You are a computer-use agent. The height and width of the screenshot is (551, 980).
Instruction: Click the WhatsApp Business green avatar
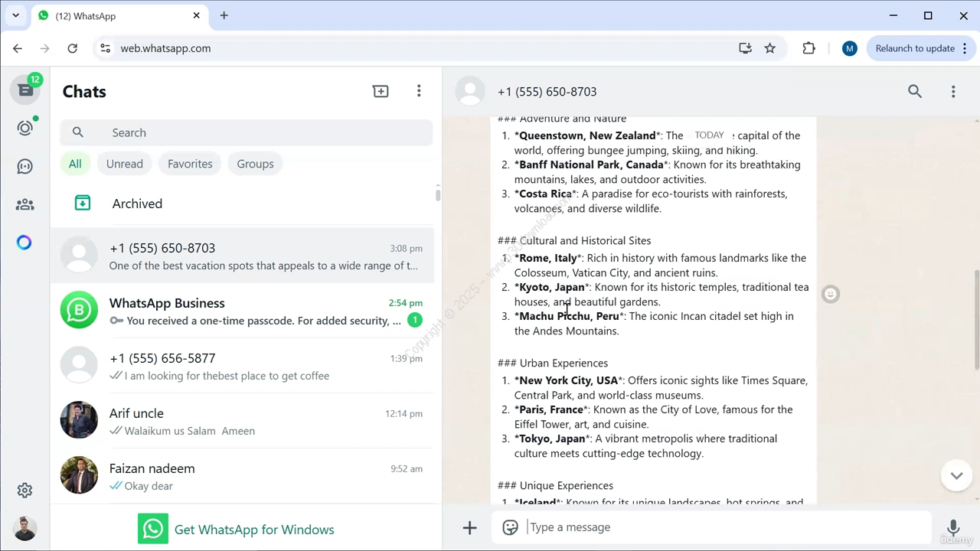79,310
